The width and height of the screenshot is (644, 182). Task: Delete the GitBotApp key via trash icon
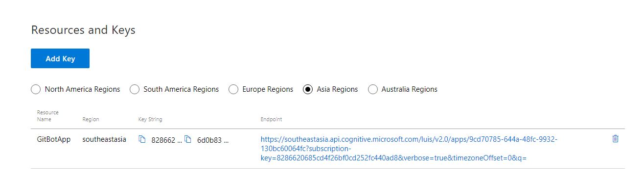(616, 139)
